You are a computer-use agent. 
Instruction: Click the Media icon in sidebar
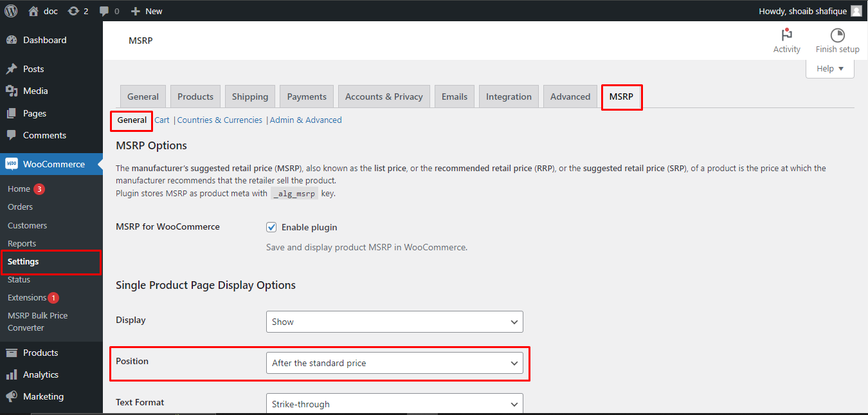(12, 91)
